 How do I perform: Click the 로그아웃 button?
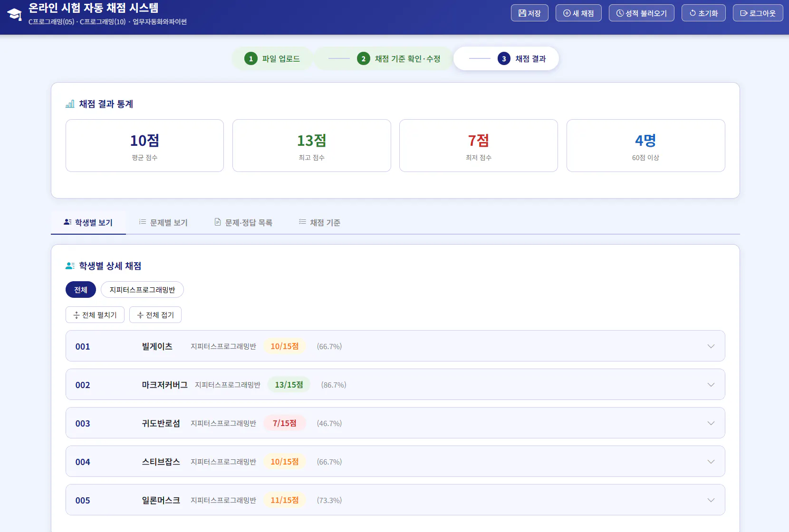coord(758,13)
